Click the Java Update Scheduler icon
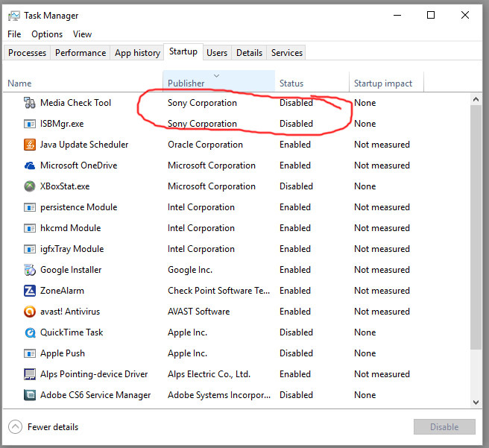This screenshot has width=489, height=448. [x=30, y=145]
